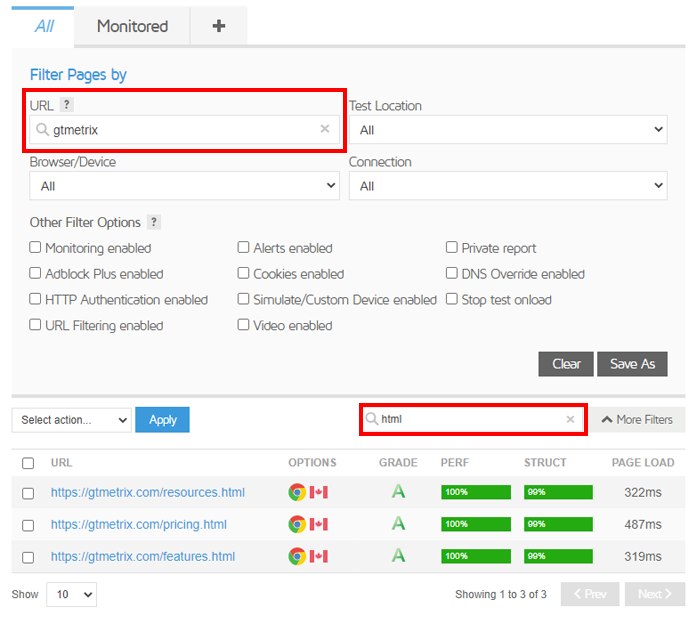Screen dimensions: 694x620
Task: Select the features.html row checkbox
Action: pos(28,557)
